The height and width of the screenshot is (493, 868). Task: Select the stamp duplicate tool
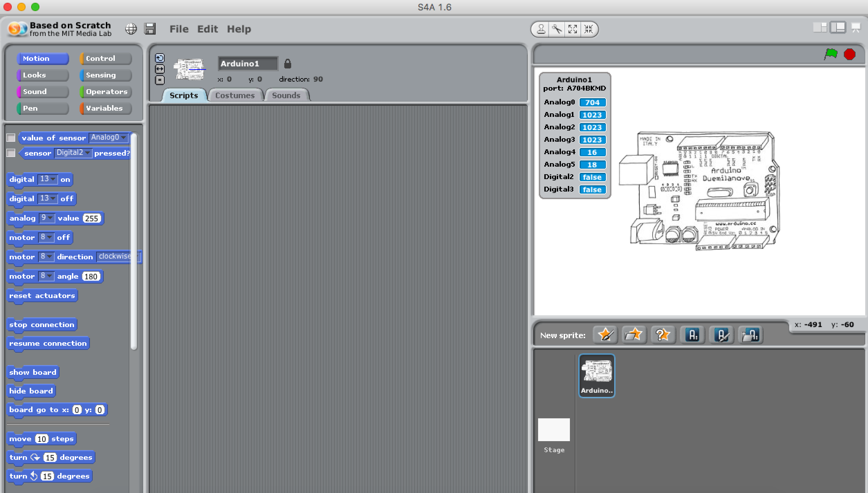541,29
